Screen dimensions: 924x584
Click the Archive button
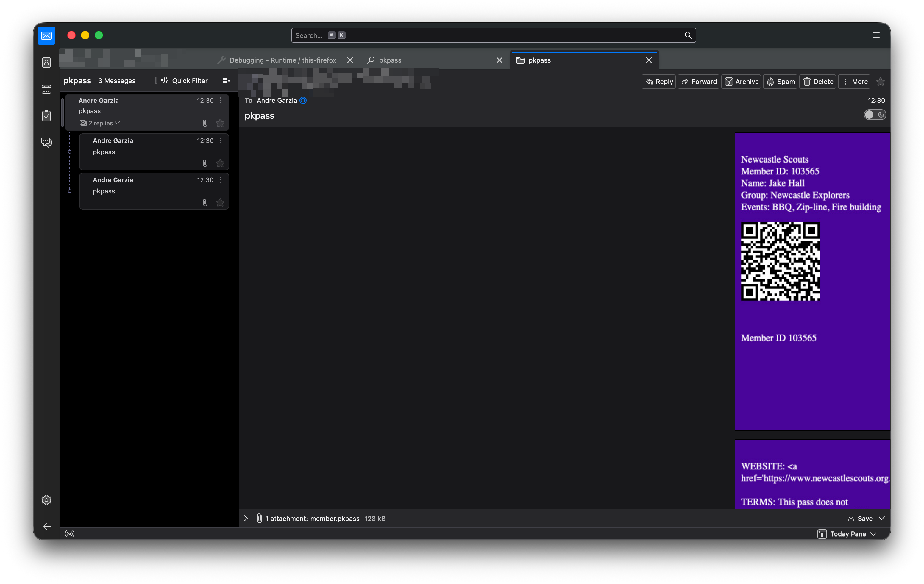(741, 82)
